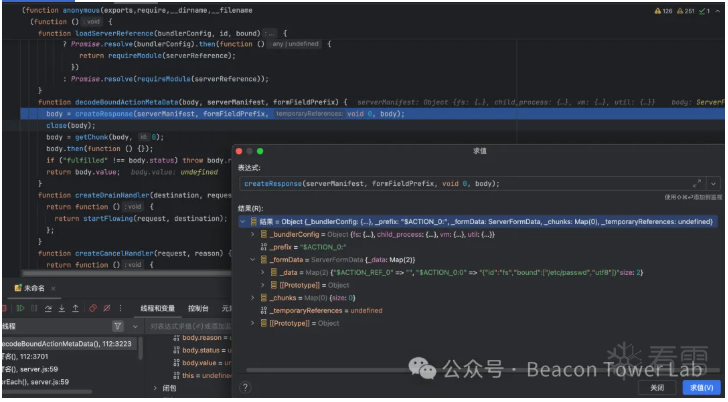Expand the _bundlerConfig node

click(253, 234)
